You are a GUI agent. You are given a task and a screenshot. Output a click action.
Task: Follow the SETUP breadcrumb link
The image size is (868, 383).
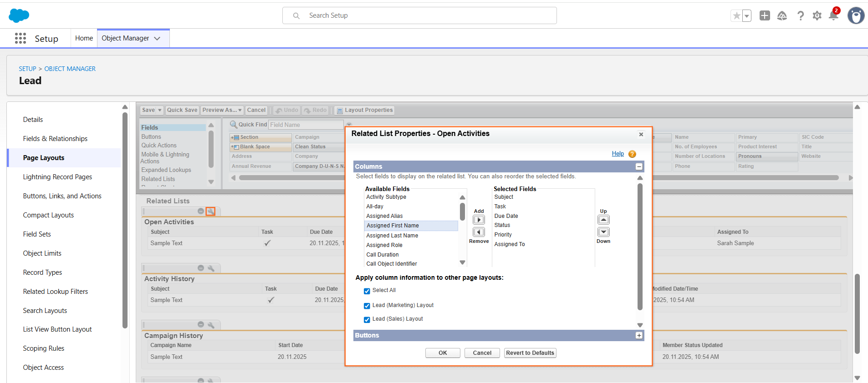[x=27, y=69]
